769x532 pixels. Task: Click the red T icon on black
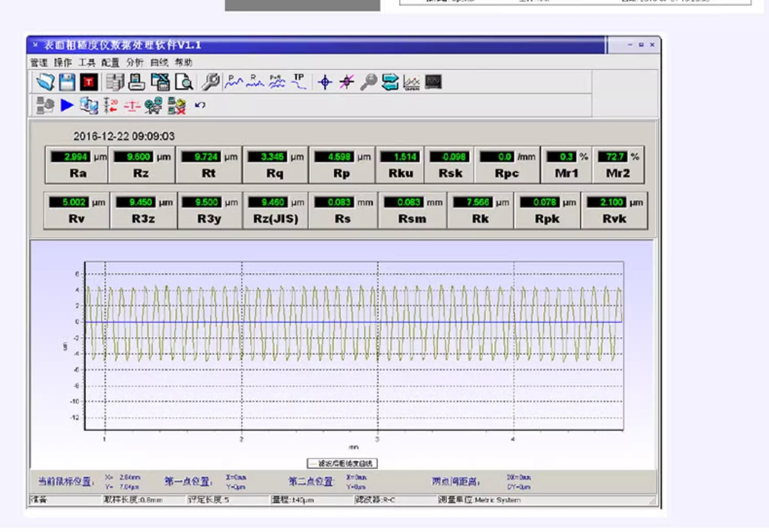click(89, 82)
